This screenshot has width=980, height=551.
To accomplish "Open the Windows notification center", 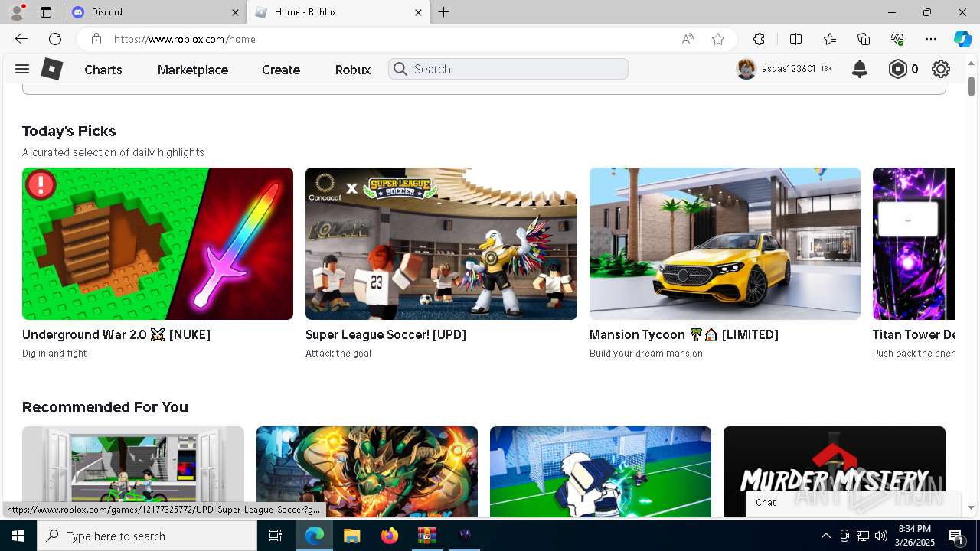I will (956, 536).
